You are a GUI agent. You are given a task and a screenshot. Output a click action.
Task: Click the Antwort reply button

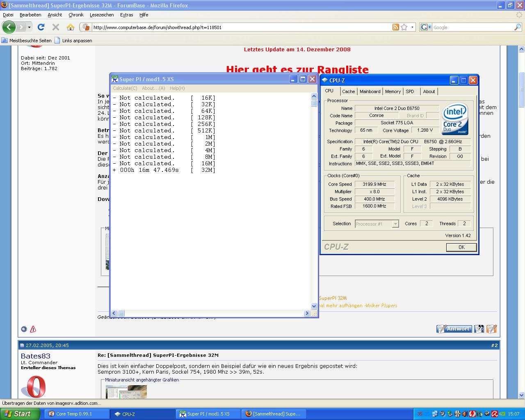[x=454, y=329]
